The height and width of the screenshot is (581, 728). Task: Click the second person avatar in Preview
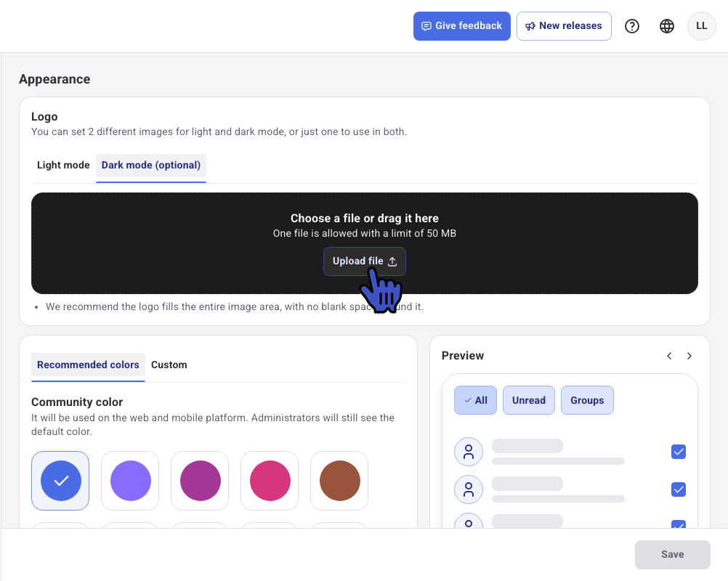(x=469, y=489)
